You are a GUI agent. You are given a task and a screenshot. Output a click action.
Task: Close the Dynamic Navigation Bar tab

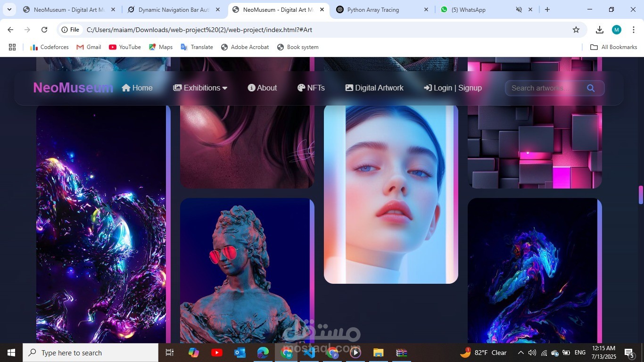point(217,9)
